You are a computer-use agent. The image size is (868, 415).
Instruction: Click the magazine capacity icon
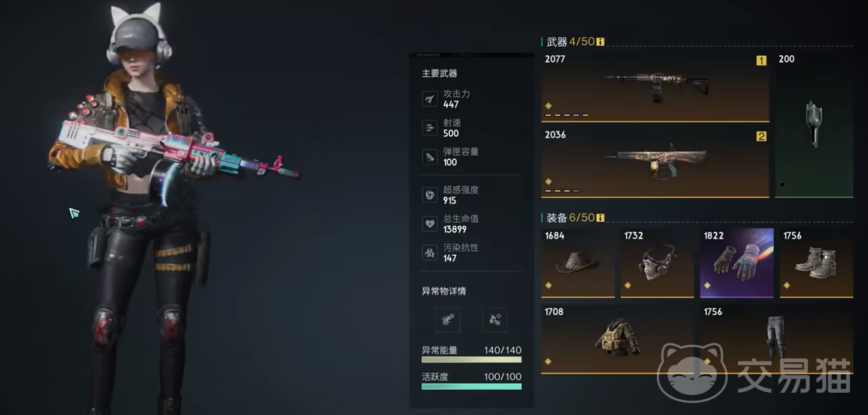[x=430, y=157]
